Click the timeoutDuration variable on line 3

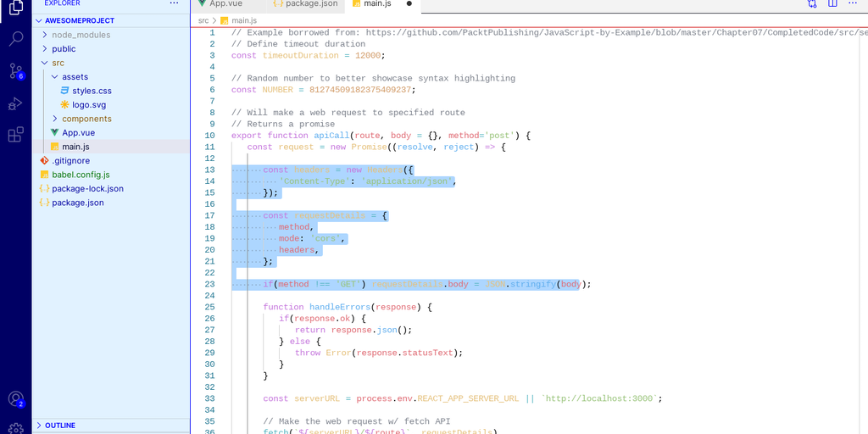[x=301, y=55]
